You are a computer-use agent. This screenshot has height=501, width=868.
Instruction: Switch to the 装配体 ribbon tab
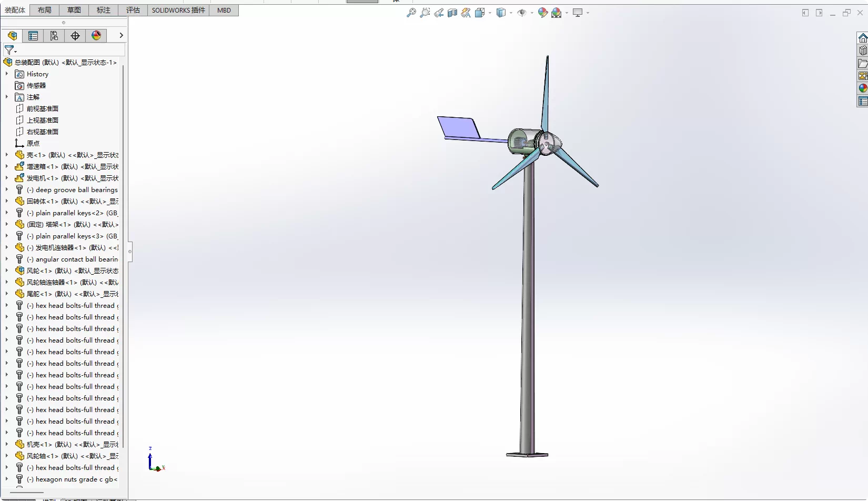[x=15, y=10]
